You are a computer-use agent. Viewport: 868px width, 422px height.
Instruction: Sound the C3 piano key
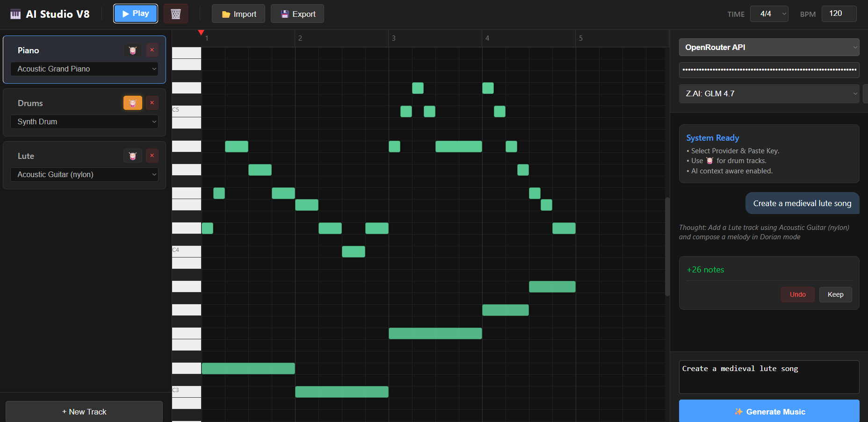tap(187, 392)
